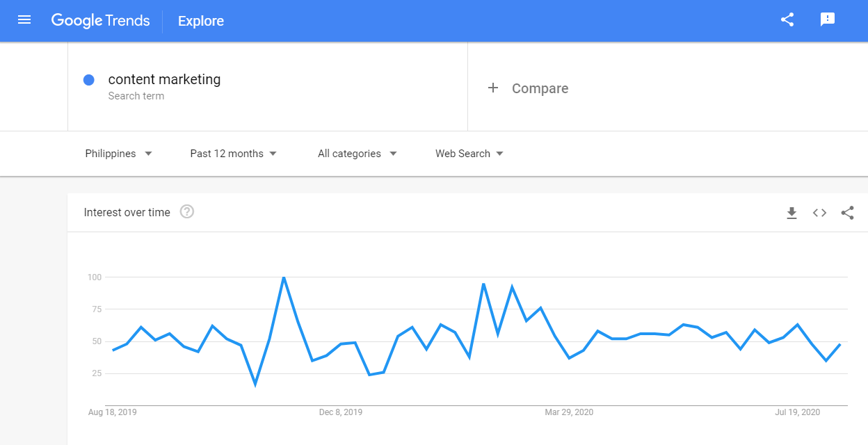This screenshot has height=445, width=868.
Task: Open the hamburger main menu
Action: click(24, 20)
